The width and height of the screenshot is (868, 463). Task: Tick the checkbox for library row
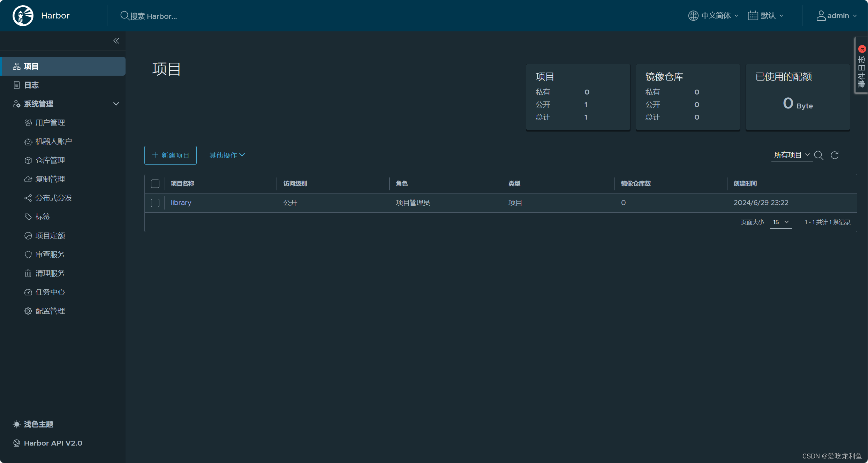tap(155, 203)
